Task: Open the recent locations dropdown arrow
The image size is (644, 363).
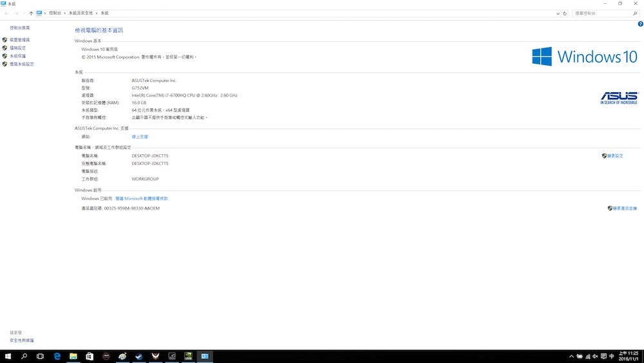Action: [x=24, y=13]
